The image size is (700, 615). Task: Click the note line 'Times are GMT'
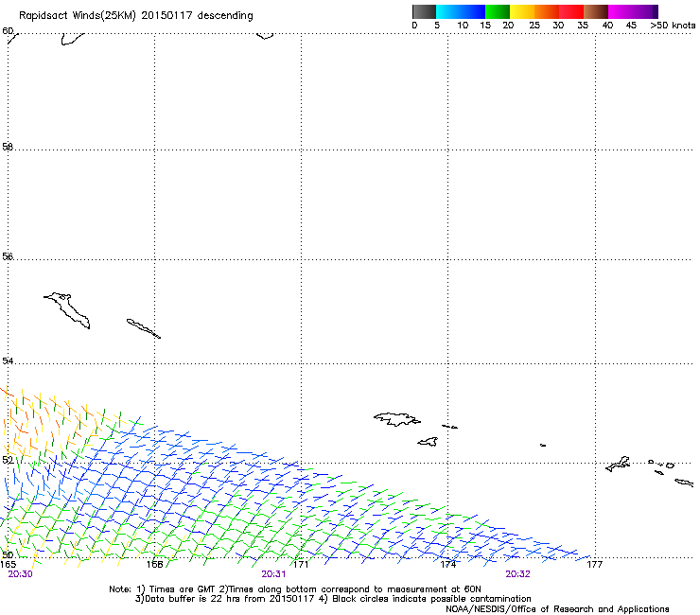click(x=183, y=589)
